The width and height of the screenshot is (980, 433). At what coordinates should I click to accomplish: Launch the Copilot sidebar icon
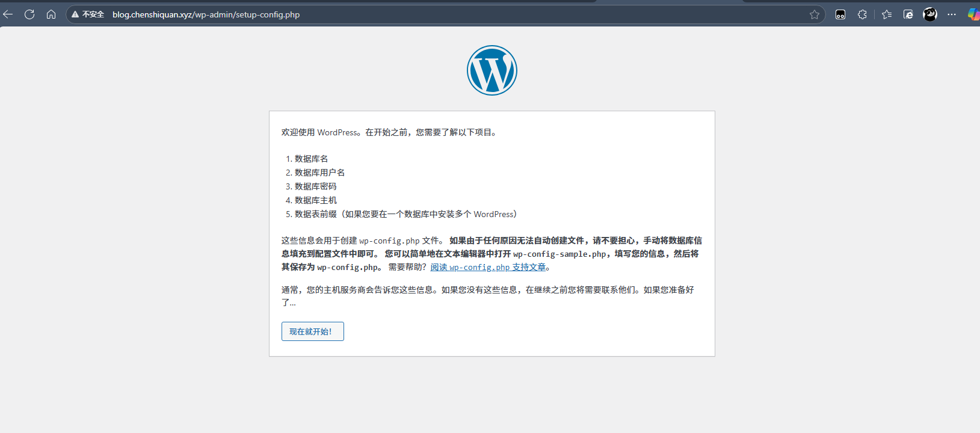coord(973,14)
